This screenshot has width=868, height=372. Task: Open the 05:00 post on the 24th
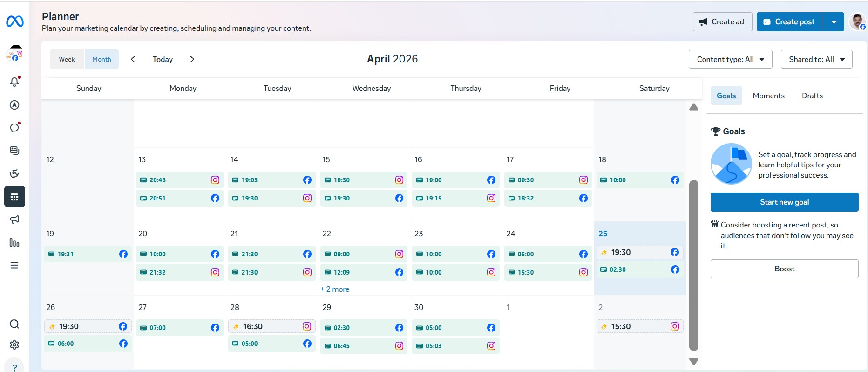(548, 254)
